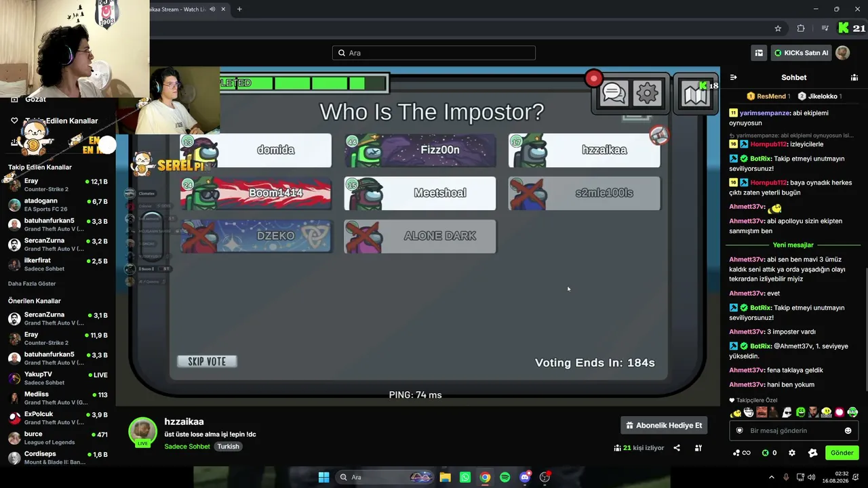Open the in-game chat bubble icon
868x488 pixels.
click(x=614, y=94)
